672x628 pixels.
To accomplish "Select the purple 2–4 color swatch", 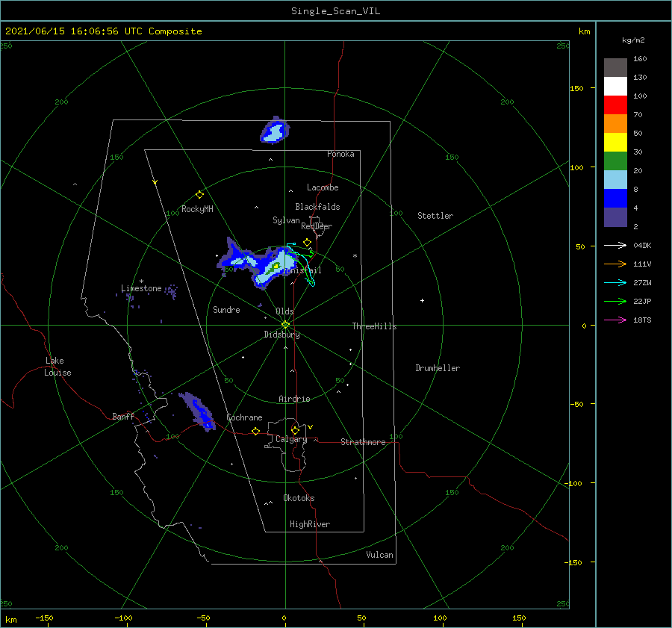I will (x=615, y=217).
